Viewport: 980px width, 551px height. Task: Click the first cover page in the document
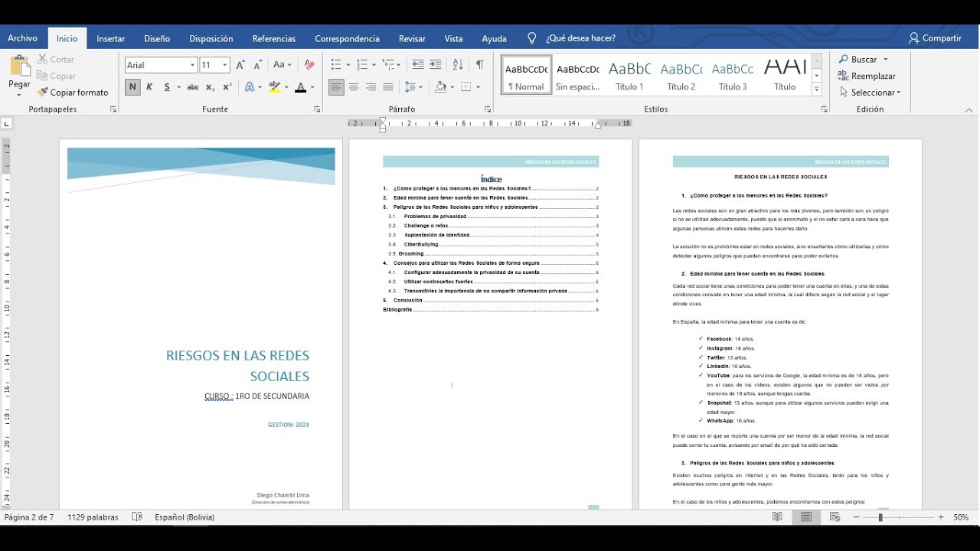tap(201, 324)
